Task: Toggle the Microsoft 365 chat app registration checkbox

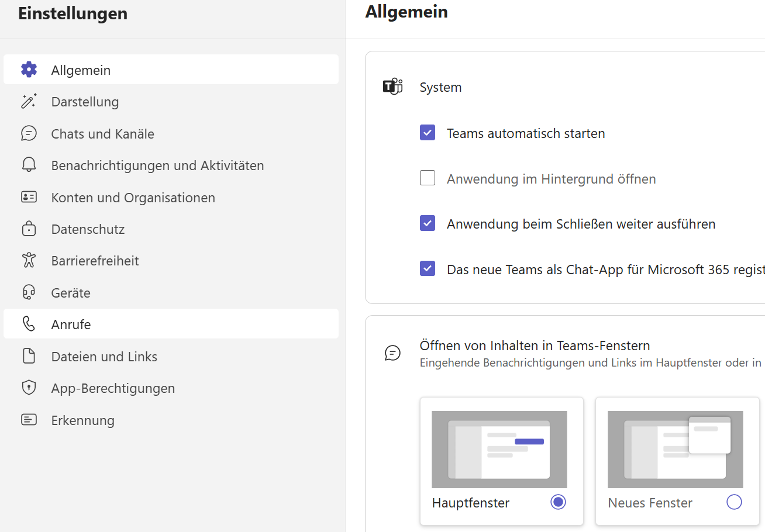Action: coord(428,269)
